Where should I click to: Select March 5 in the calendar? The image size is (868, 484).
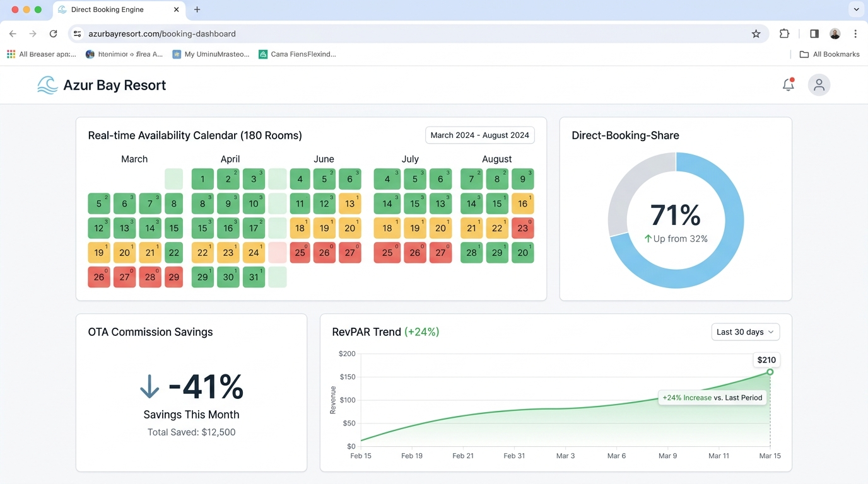99,204
